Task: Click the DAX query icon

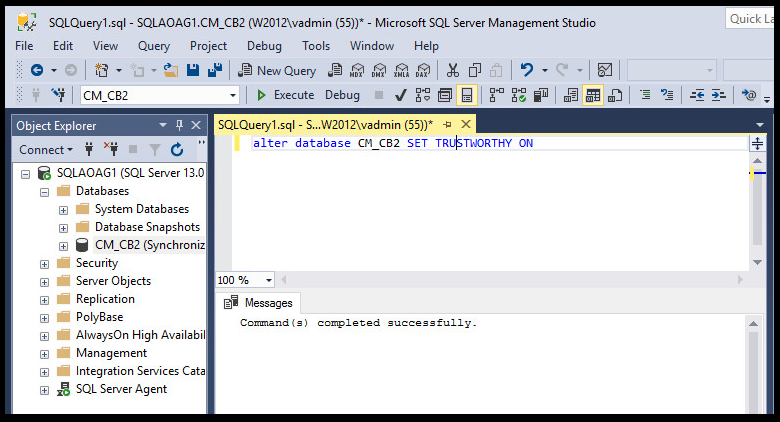Action: 423,70
